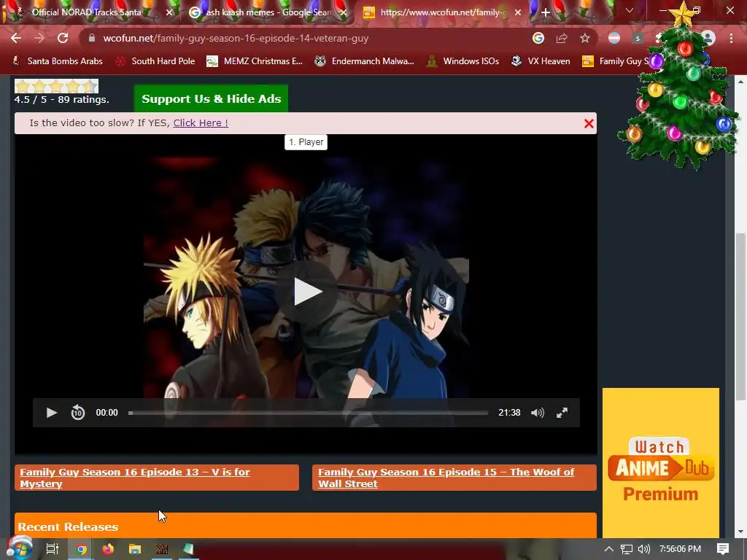
Task: Open the Windows Start menu
Action: (x=20, y=549)
